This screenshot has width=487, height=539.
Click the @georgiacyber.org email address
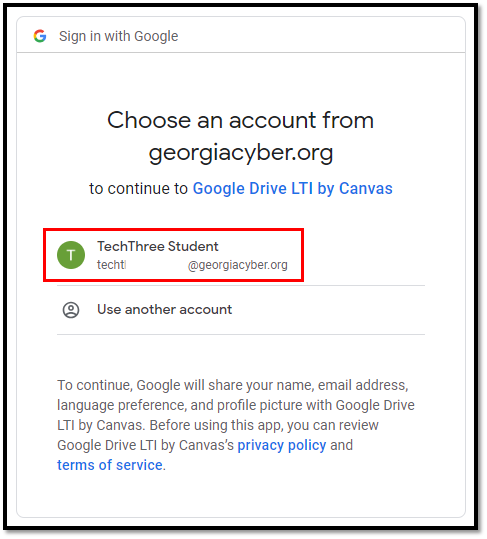coord(237,265)
